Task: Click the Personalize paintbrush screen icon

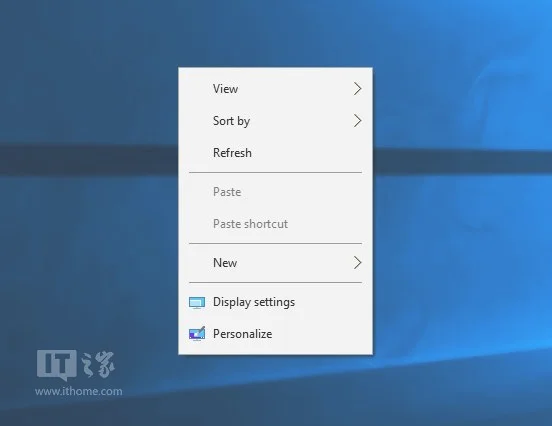Action: pyautogui.click(x=197, y=334)
